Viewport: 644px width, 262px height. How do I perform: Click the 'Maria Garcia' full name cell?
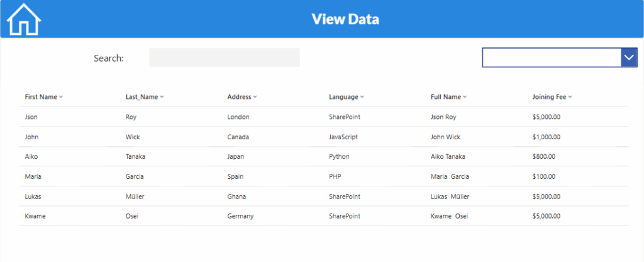(450, 176)
